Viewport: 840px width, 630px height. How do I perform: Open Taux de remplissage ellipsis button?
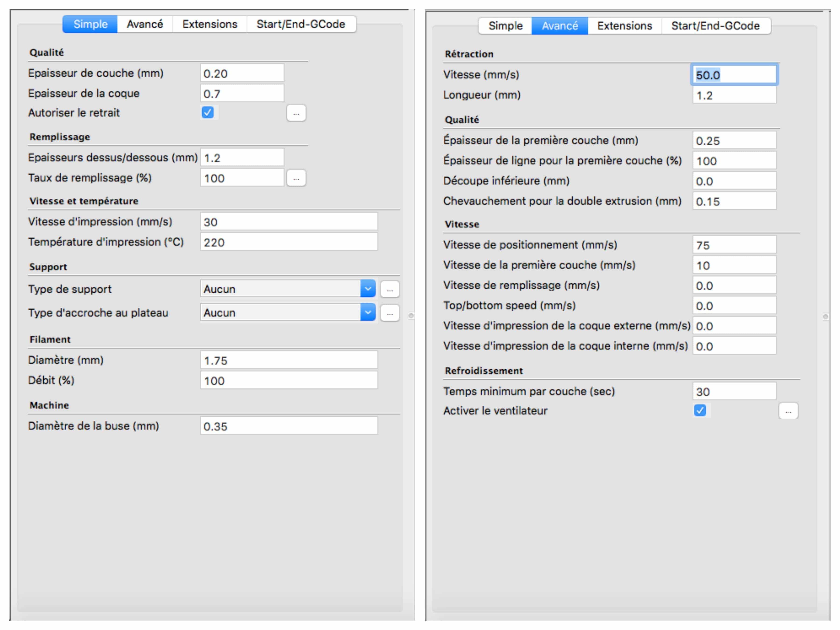tap(296, 178)
